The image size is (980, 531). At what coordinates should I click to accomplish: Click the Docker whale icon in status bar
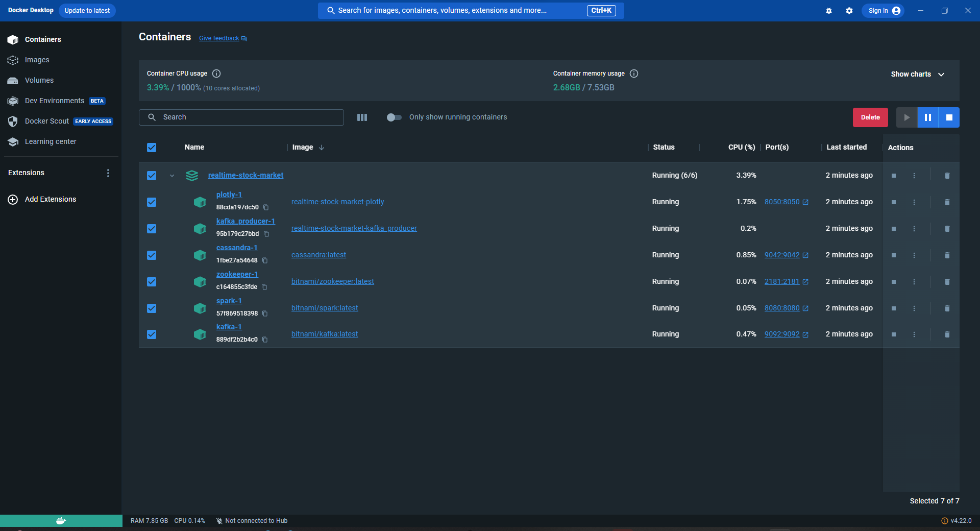[x=61, y=521]
